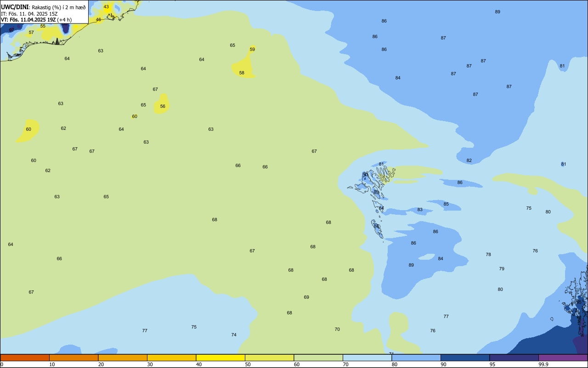Click the humidity value '74' on the map
588x368 pixels.
click(234, 335)
